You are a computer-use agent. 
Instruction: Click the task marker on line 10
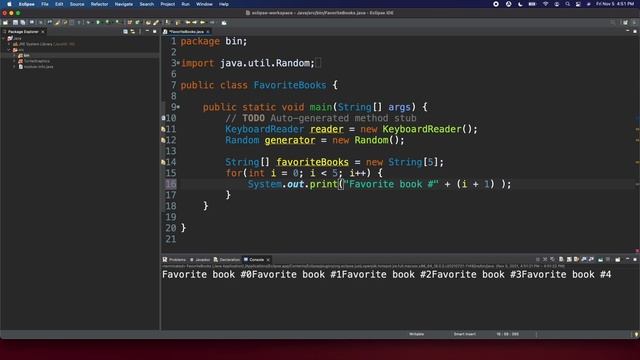click(x=163, y=118)
